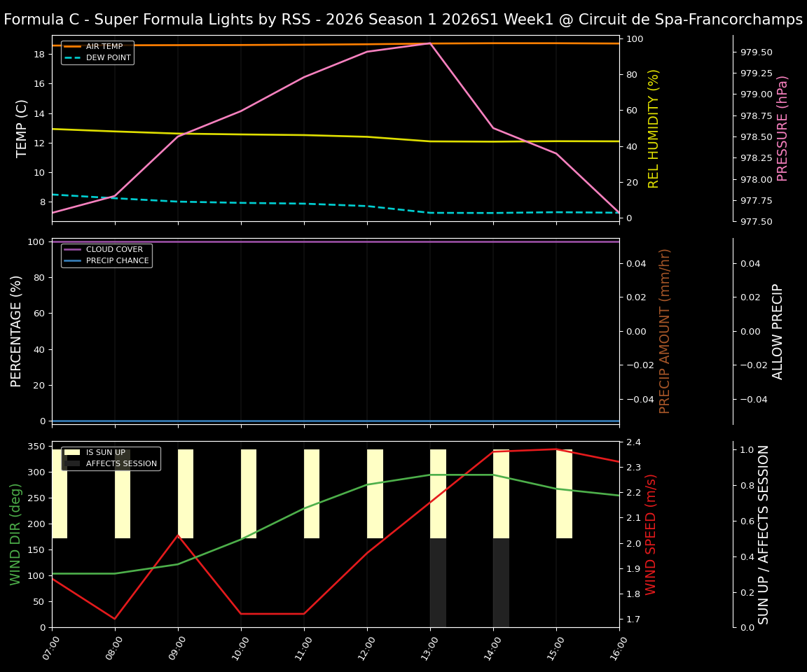Click the AIR TEMP orange legend swatch
Viewport: 807px width, 672px height.
tap(73, 46)
